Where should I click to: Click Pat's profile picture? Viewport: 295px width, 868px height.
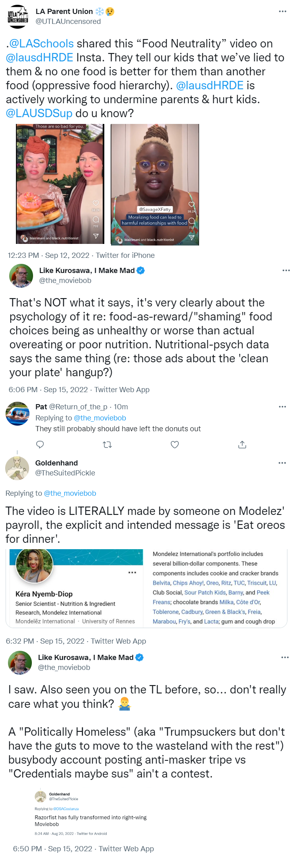click(x=18, y=413)
